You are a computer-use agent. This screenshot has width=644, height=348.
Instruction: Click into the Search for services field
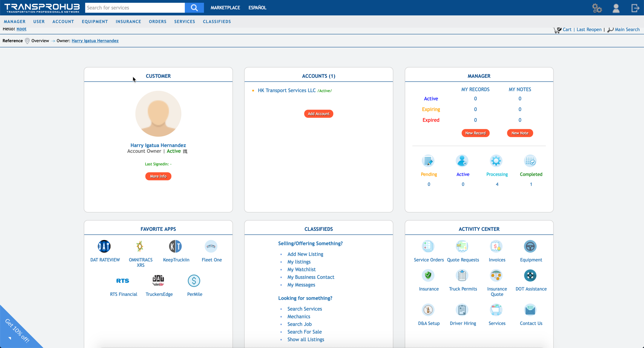135,8
